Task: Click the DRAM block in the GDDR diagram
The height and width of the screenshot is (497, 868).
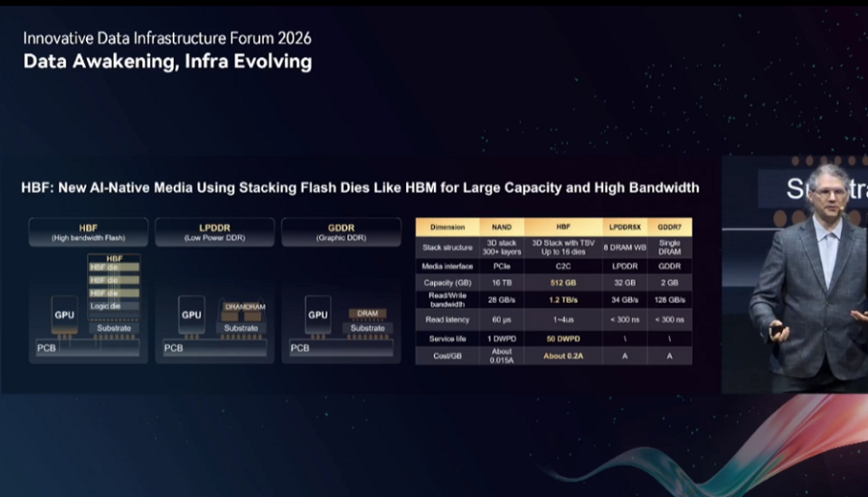Action: click(368, 314)
